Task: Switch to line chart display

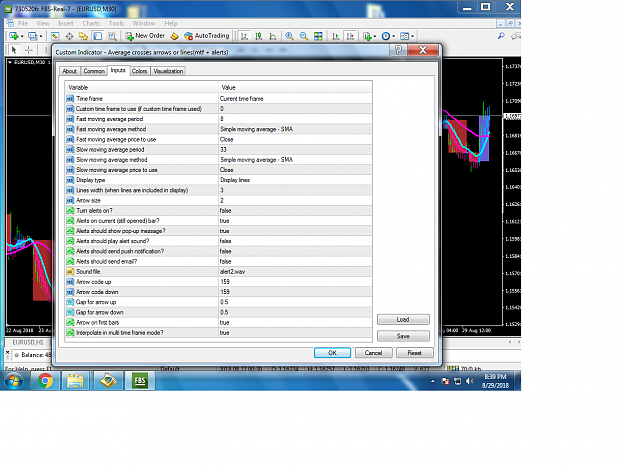Action: point(273,36)
